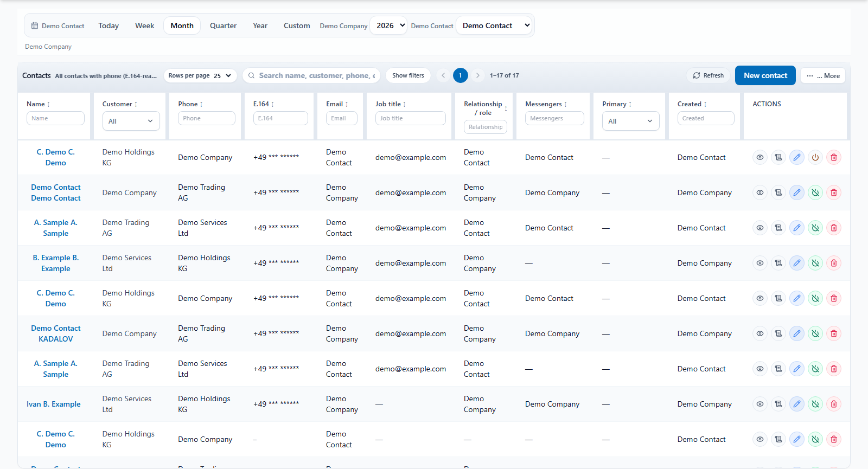
Task: Open the Demo Contact select in top bar
Action: pos(494,25)
